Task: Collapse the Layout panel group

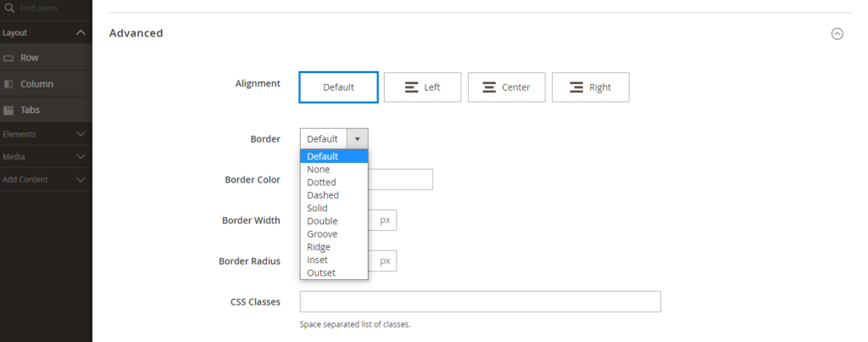Action: [x=81, y=33]
